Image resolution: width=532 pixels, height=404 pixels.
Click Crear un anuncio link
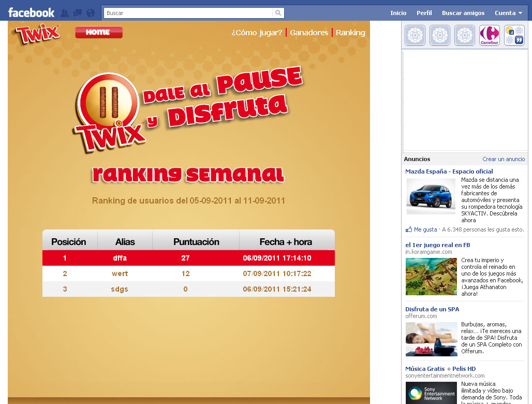pyautogui.click(x=504, y=159)
